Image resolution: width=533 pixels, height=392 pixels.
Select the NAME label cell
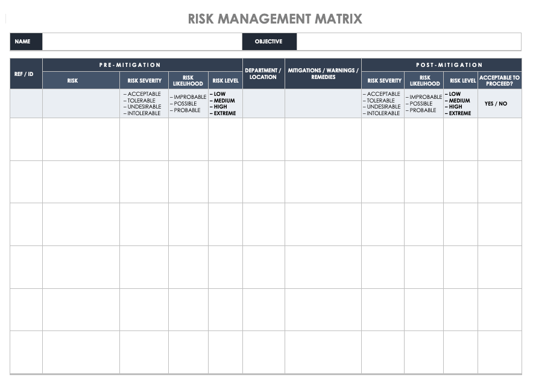tap(26, 42)
